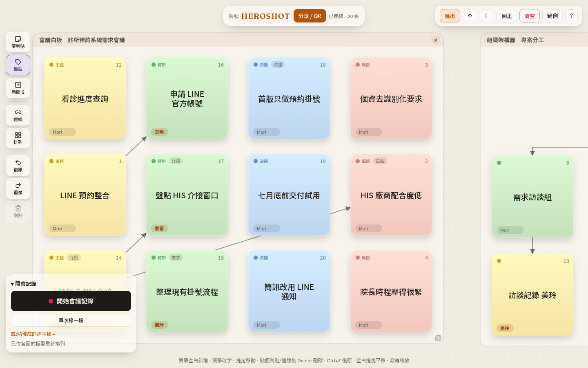The width and height of the screenshot is (588, 368).
Task: Open help with the ? button
Action: 571,16
